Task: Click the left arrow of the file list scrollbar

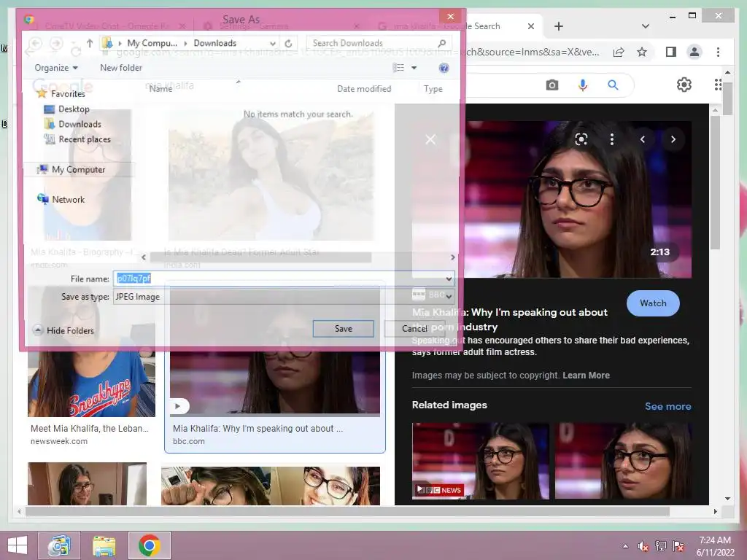Action: coord(144,257)
